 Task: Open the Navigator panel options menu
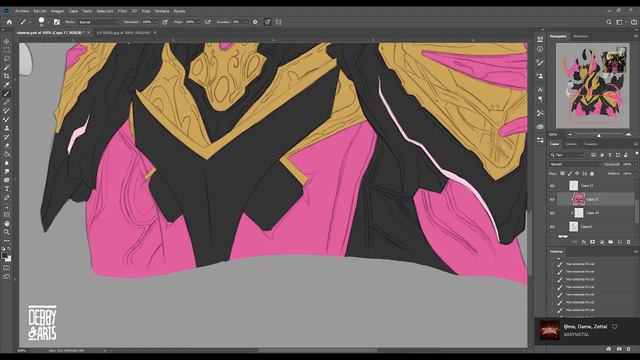tap(636, 36)
